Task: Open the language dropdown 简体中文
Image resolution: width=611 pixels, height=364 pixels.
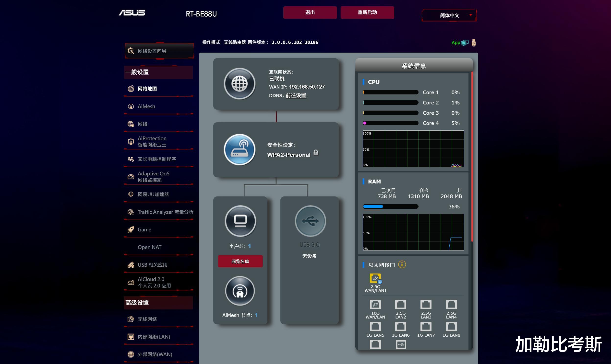Action: tap(449, 15)
